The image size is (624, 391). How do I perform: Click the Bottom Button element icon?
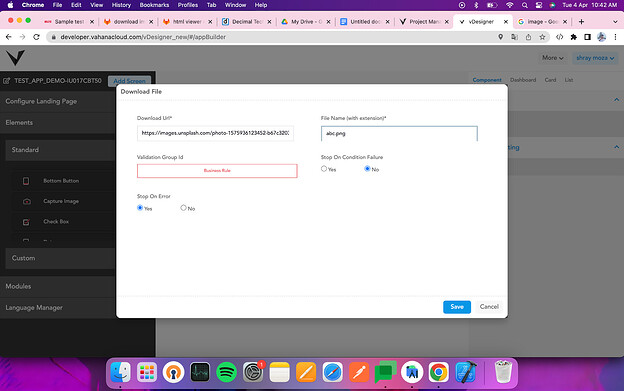[x=26, y=181]
